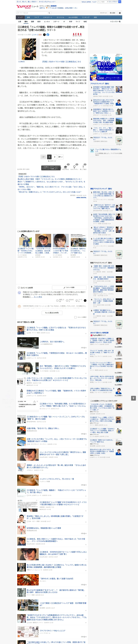Focus the top-right web search field
Screen dimensions: 138x644
coord(102,2)
